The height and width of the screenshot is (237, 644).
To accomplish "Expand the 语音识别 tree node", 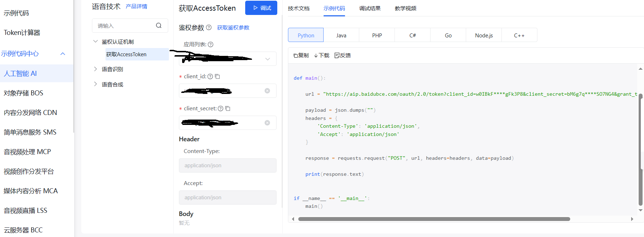I will point(95,69).
